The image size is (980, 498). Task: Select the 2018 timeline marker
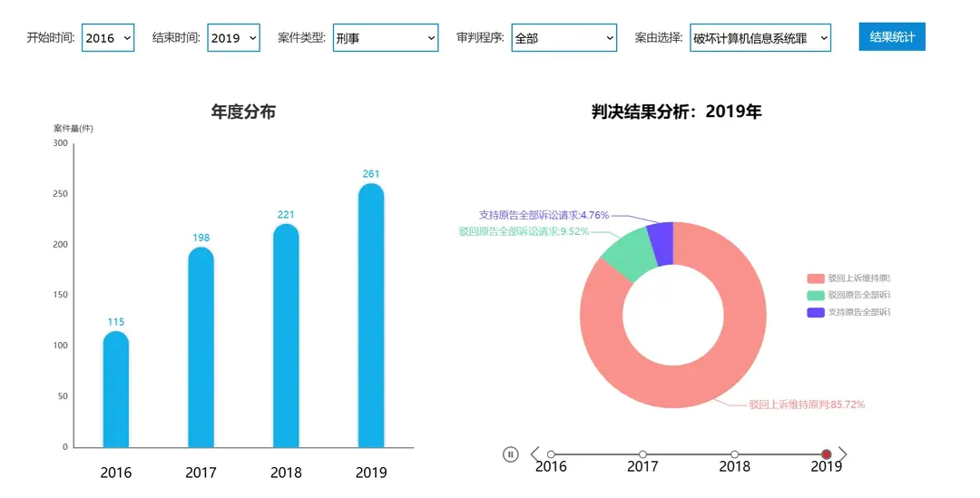click(x=734, y=454)
